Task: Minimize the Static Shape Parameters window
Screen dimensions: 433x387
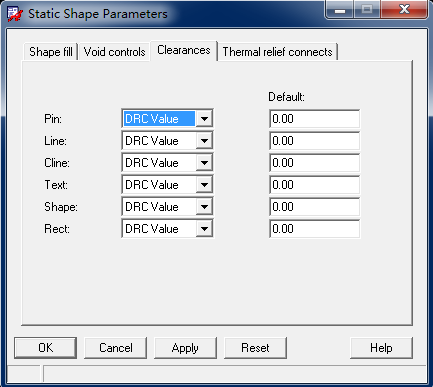Action: tap(340, 9)
